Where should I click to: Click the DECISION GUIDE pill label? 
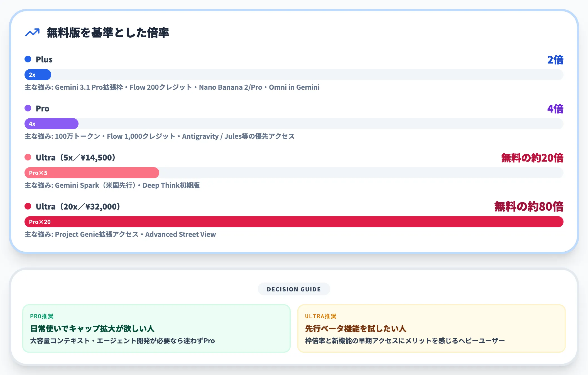tap(294, 289)
